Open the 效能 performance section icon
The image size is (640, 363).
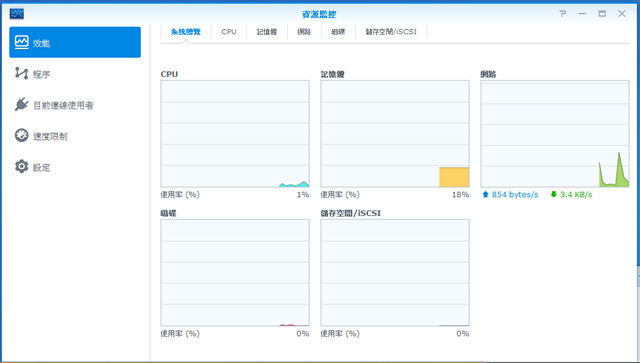click(22, 42)
